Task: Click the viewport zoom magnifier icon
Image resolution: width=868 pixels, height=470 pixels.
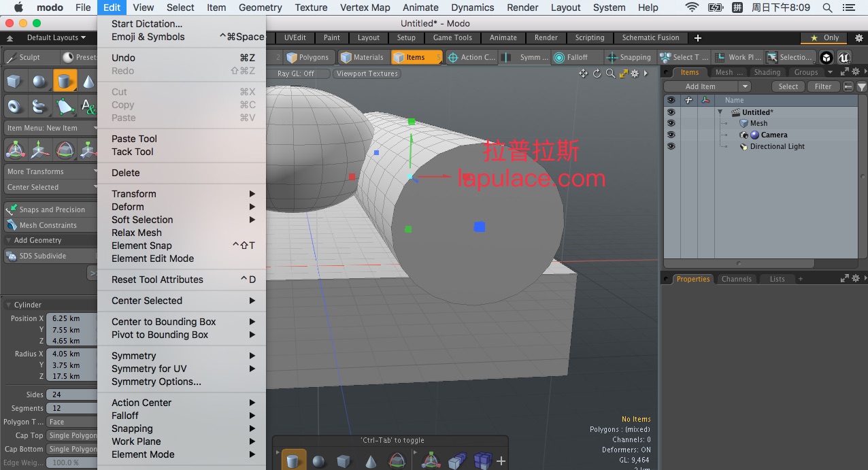Action: click(x=610, y=73)
